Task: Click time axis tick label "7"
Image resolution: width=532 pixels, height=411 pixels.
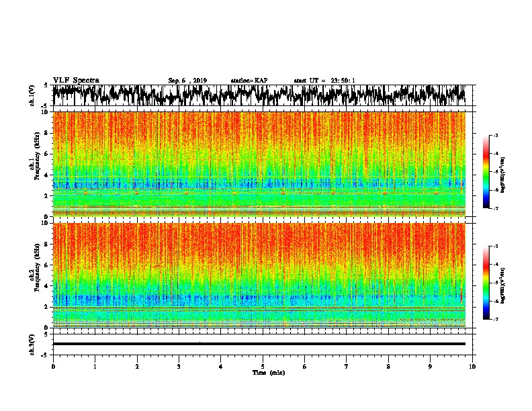Action: coord(347,367)
